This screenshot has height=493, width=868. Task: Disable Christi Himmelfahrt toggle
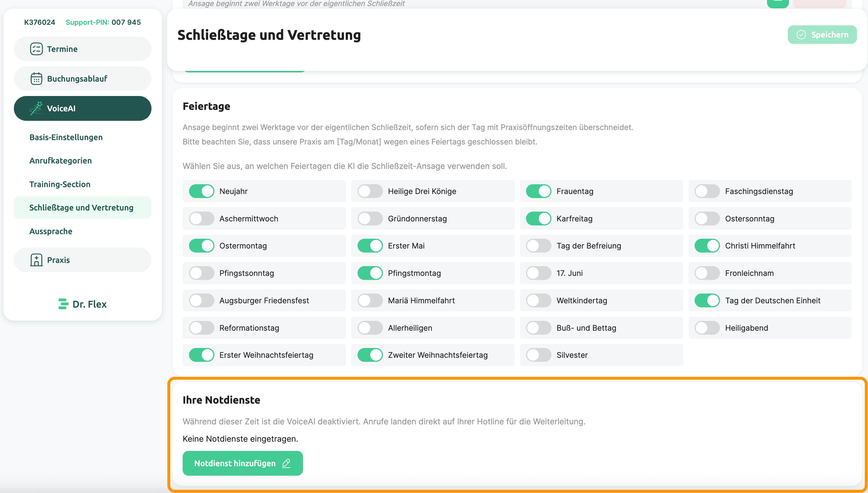(707, 245)
